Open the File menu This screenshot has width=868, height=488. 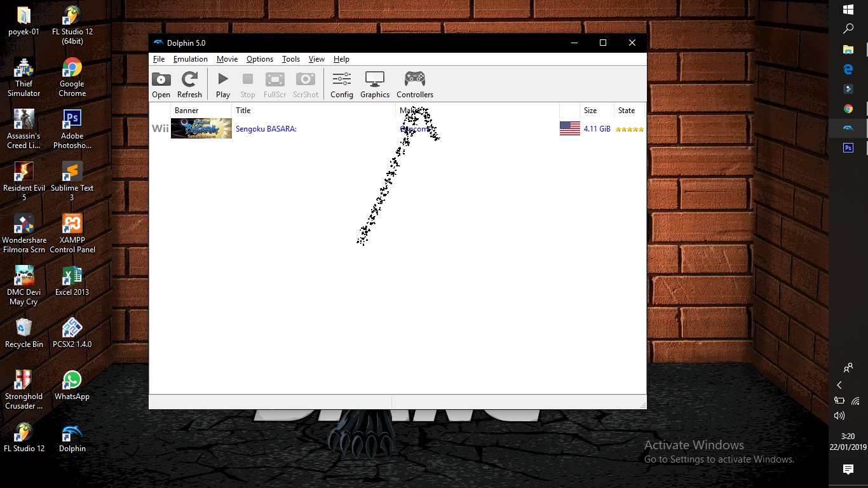click(159, 59)
